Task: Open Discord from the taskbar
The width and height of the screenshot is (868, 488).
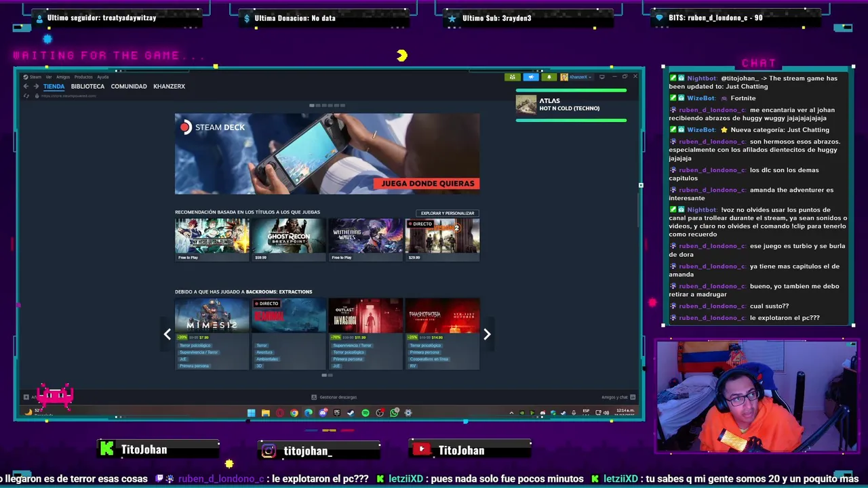Action: 323,413
